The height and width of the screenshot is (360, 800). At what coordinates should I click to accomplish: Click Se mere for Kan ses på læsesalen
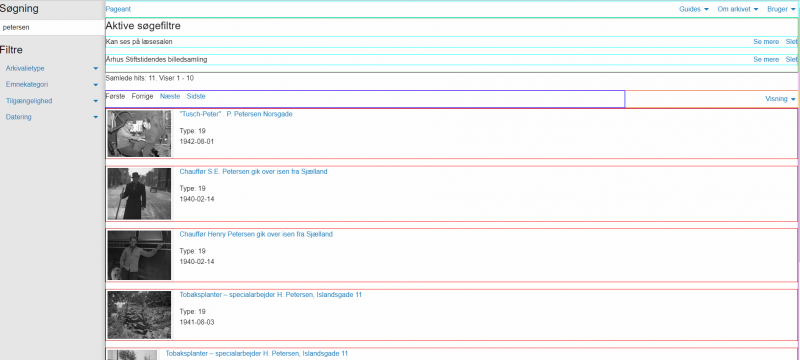click(x=766, y=42)
